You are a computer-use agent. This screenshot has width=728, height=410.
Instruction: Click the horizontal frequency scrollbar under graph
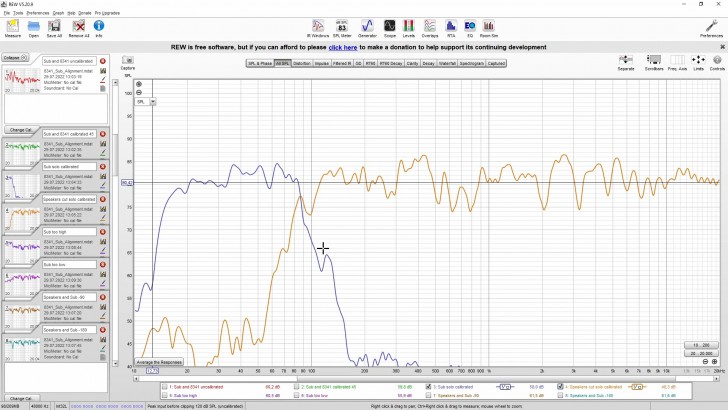pos(426,378)
